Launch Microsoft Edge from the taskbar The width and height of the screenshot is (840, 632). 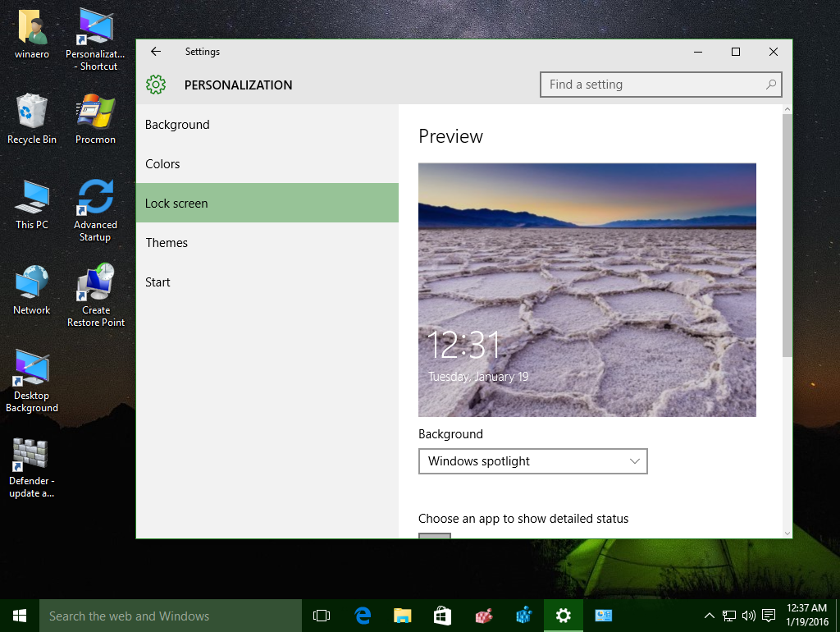click(x=361, y=615)
